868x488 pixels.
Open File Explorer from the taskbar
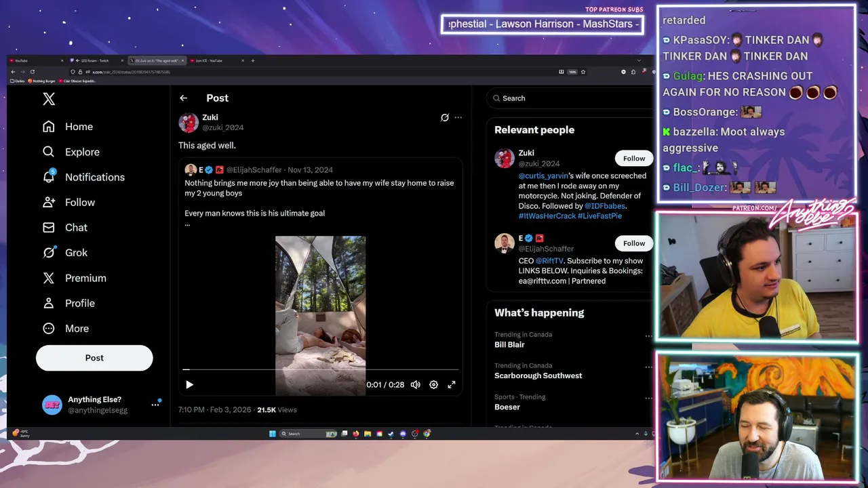point(368,434)
